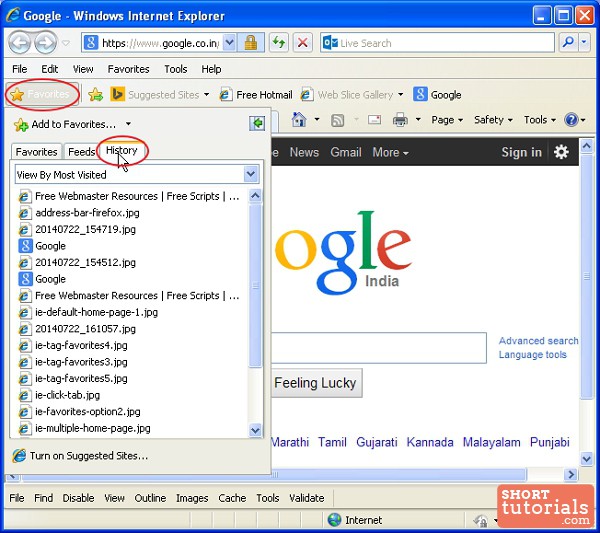Click inside the Live Search box
The image size is (600, 533).
coord(445,43)
